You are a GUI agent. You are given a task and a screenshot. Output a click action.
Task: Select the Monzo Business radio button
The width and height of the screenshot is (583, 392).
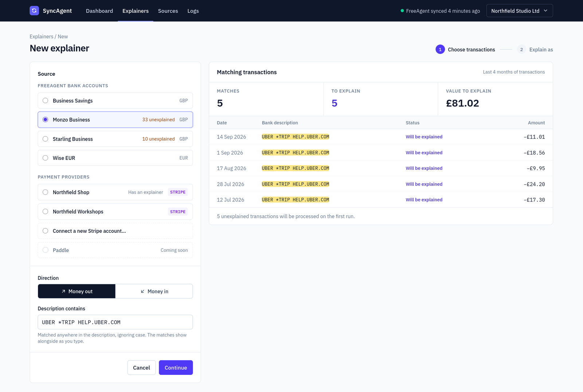pyautogui.click(x=45, y=119)
